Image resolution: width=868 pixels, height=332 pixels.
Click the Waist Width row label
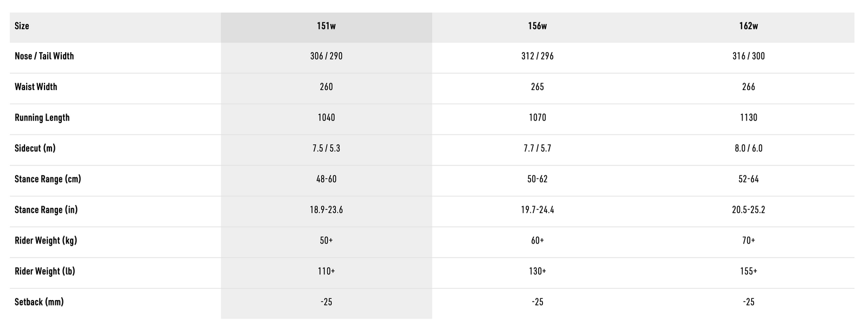pos(36,87)
